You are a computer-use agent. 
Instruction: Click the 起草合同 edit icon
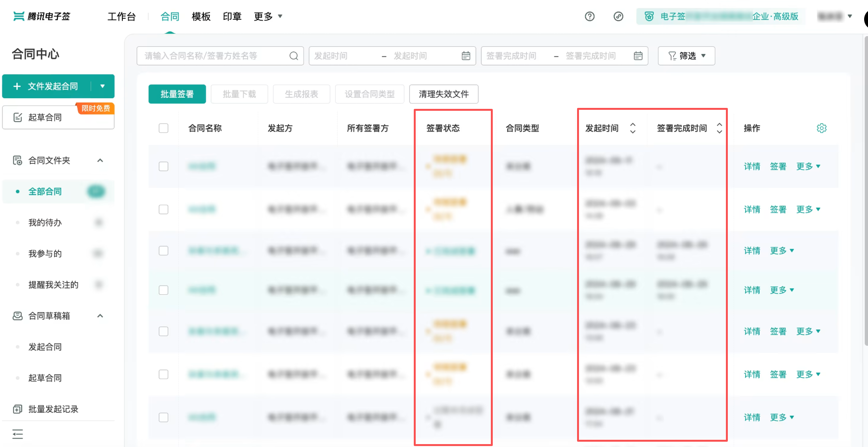point(18,118)
